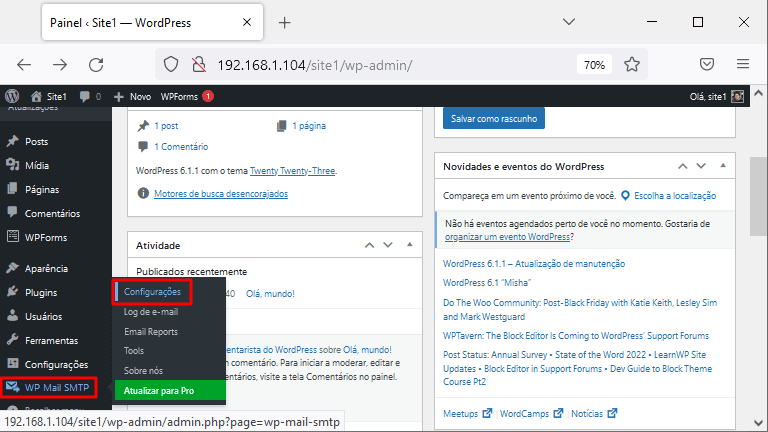
Task: Save page to Pocket icon
Action: pyautogui.click(x=707, y=64)
